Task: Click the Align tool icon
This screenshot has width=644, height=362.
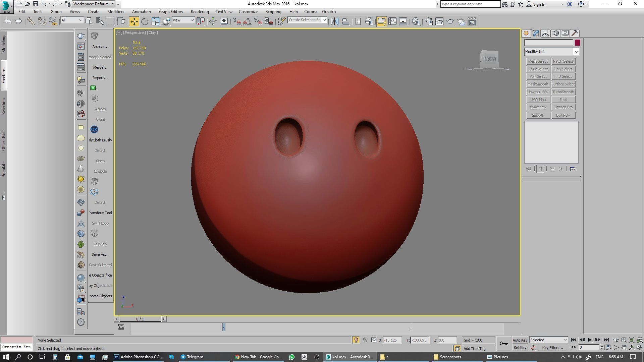Action: point(345,21)
